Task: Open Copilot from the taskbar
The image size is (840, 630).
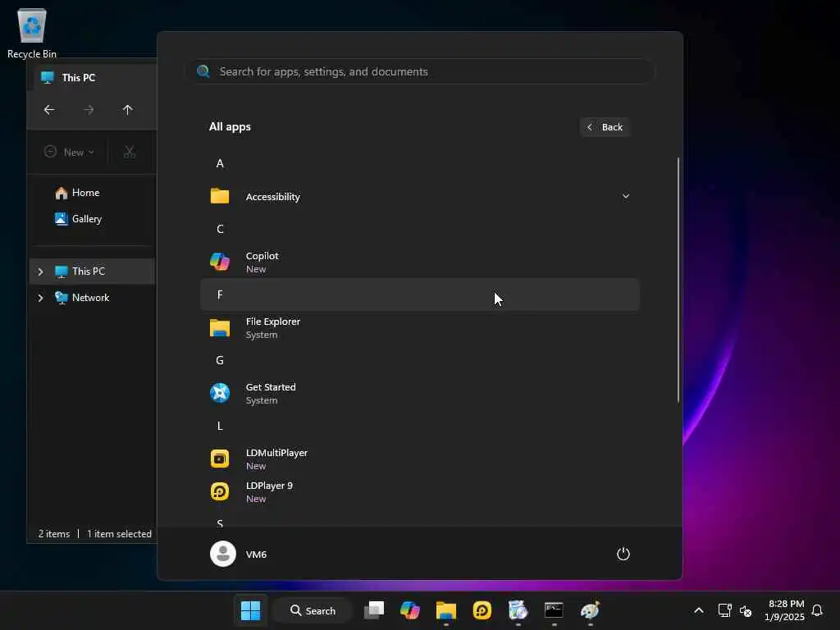Action: coord(410,610)
